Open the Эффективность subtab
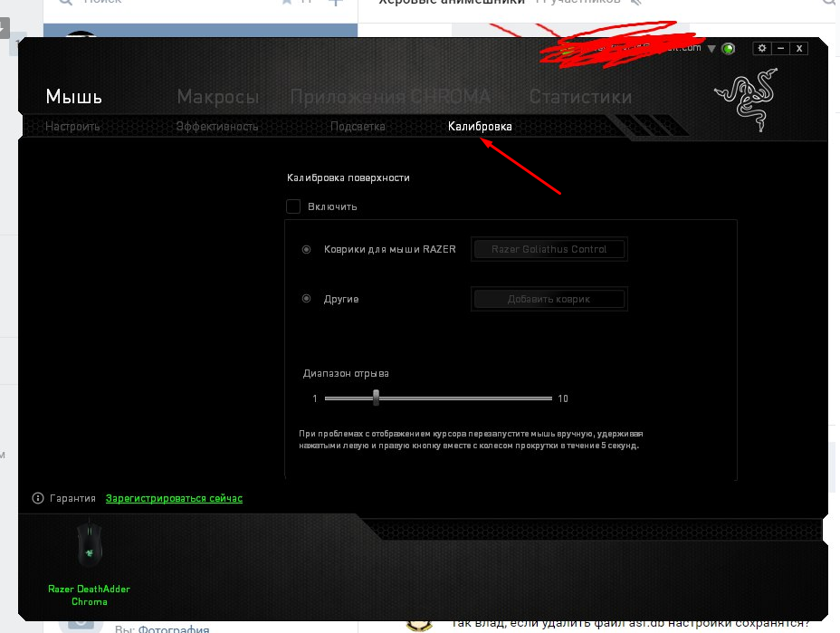The height and width of the screenshot is (633, 840). coord(217,127)
